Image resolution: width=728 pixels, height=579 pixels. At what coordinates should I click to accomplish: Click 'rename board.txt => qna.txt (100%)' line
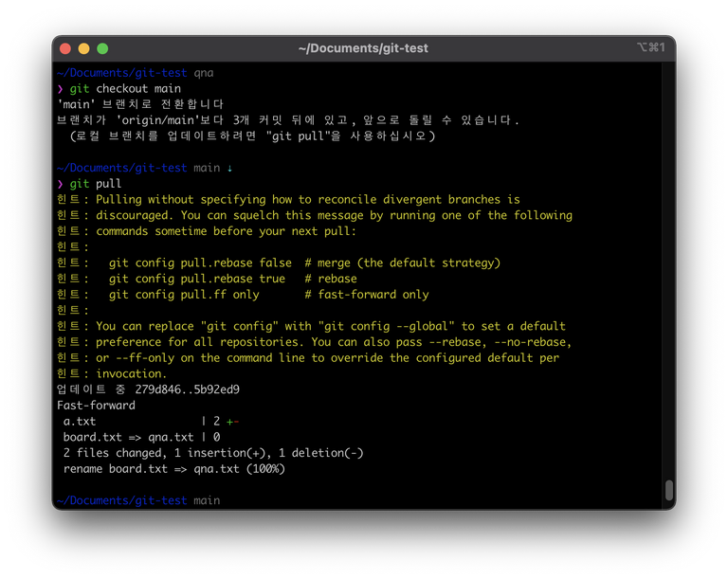click(174, 469)
